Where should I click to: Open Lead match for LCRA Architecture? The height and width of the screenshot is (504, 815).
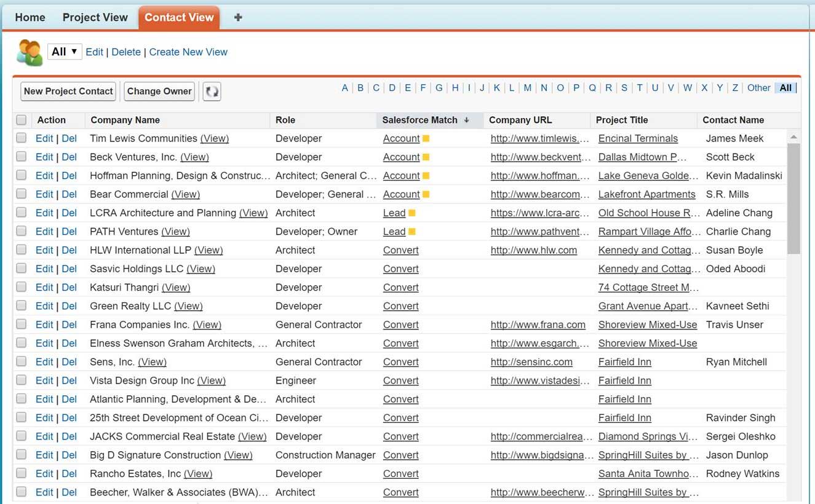click(x=394, y=213)
